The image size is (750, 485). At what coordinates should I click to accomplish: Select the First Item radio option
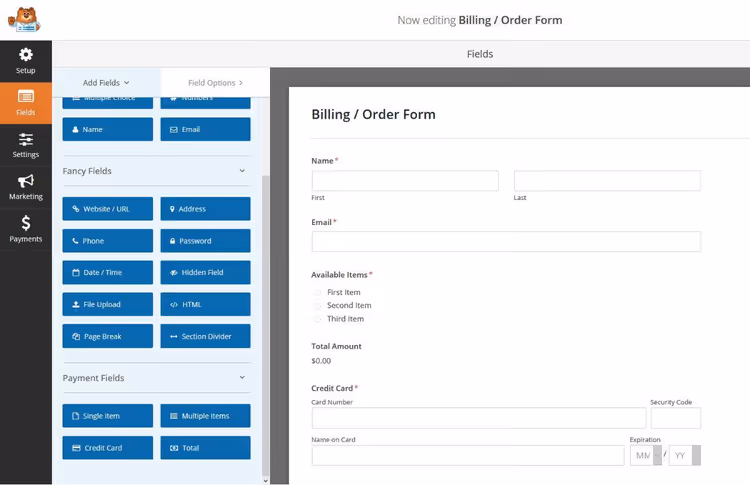click(x=317, y=292)
